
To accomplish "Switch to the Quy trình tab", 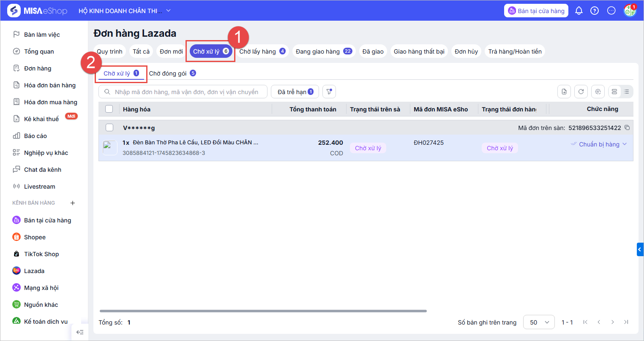I will [x=109, y=51].
